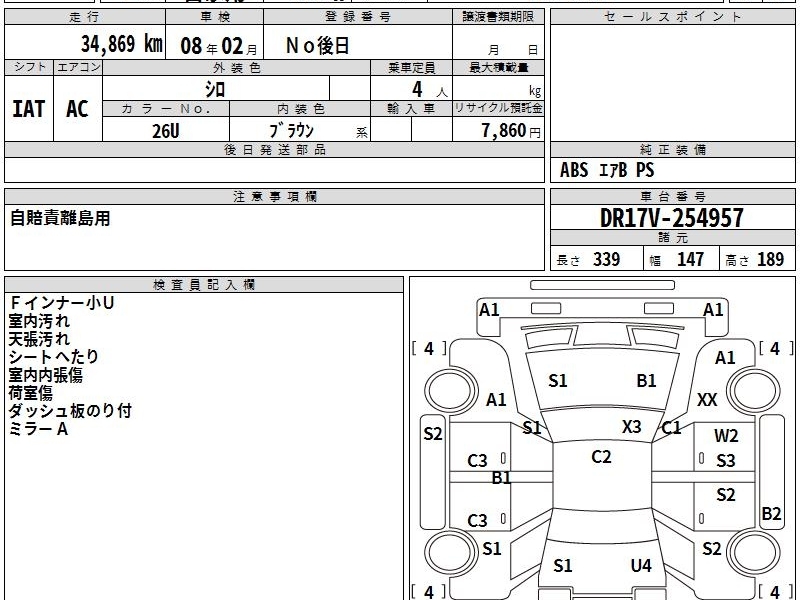The image size is (800, 600).
Task: Select the 検査員記入欄 header
Action: tap(204, 285)
